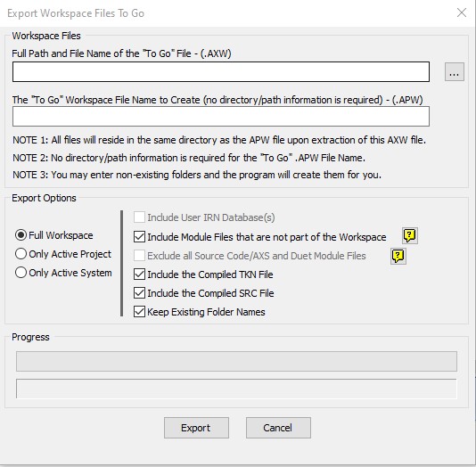Click the export progress bar
The width and height of the screenshot is (476, 467).
click(236, 362)
